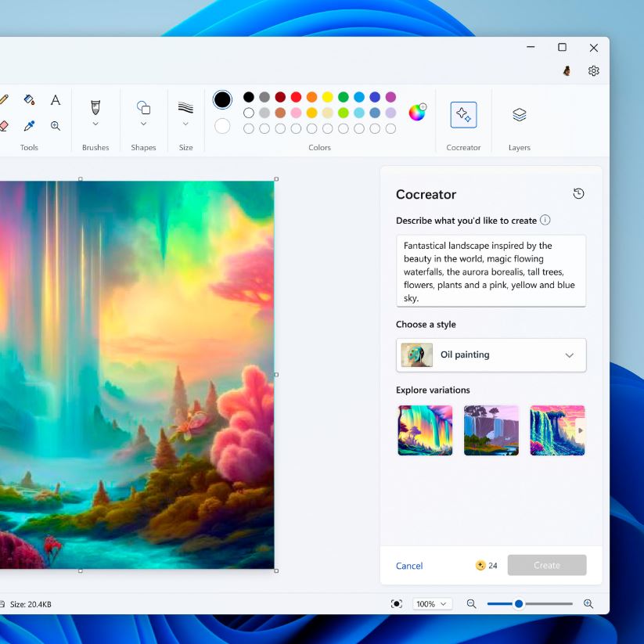This screenshot has height=644, width=644.
Task: Select the first variation thumbnail
Action: [425, 430]
